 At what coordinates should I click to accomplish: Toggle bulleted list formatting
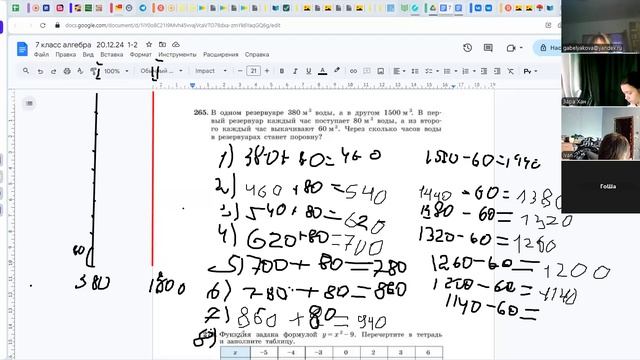tap(447, 71)
